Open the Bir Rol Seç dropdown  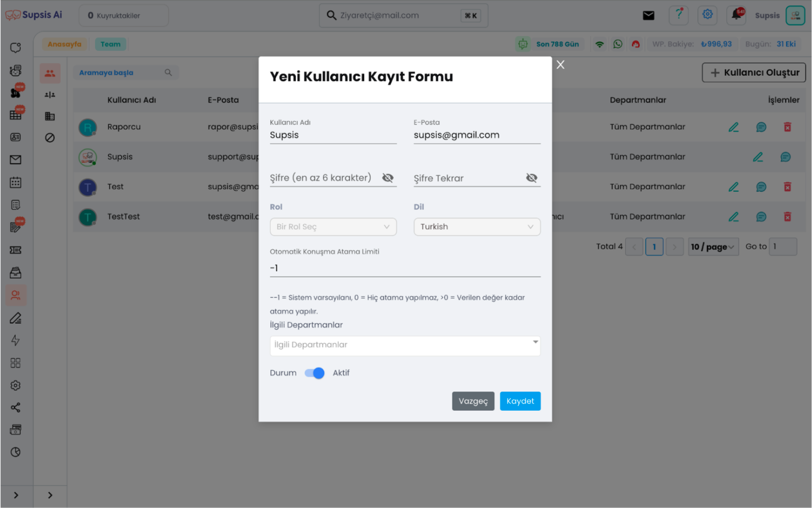[333, 227]
